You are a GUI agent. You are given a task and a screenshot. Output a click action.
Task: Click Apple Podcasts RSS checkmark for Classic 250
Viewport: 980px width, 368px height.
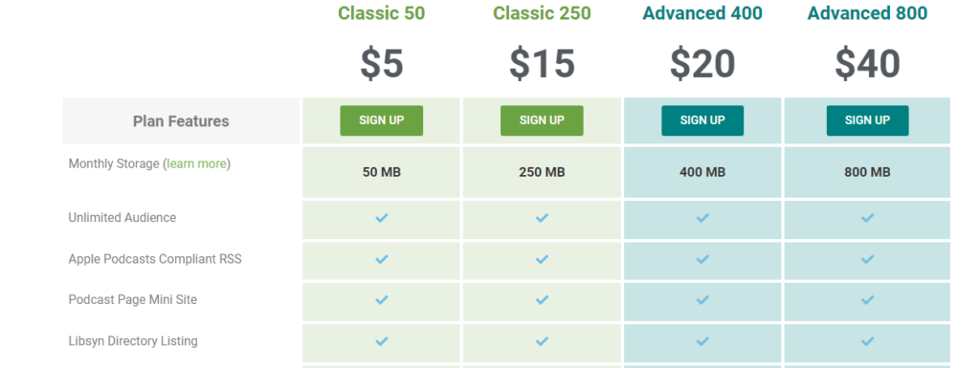pos(542,259)
